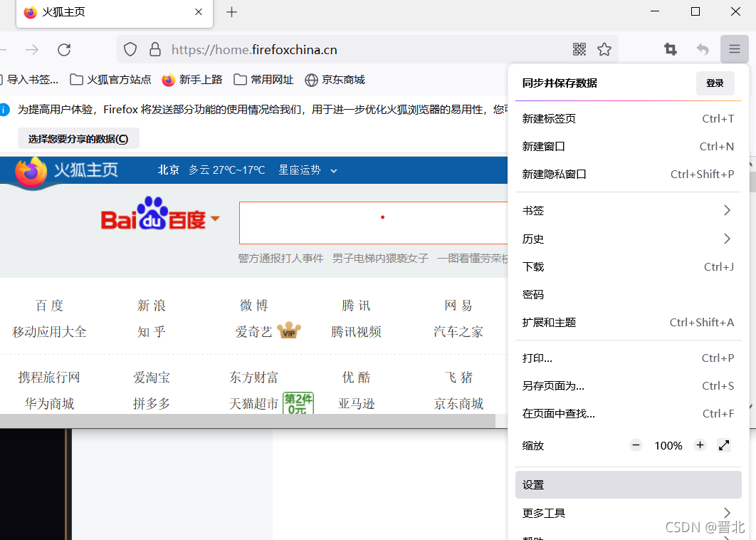Open the 拼多多 site link

[152, 403]
